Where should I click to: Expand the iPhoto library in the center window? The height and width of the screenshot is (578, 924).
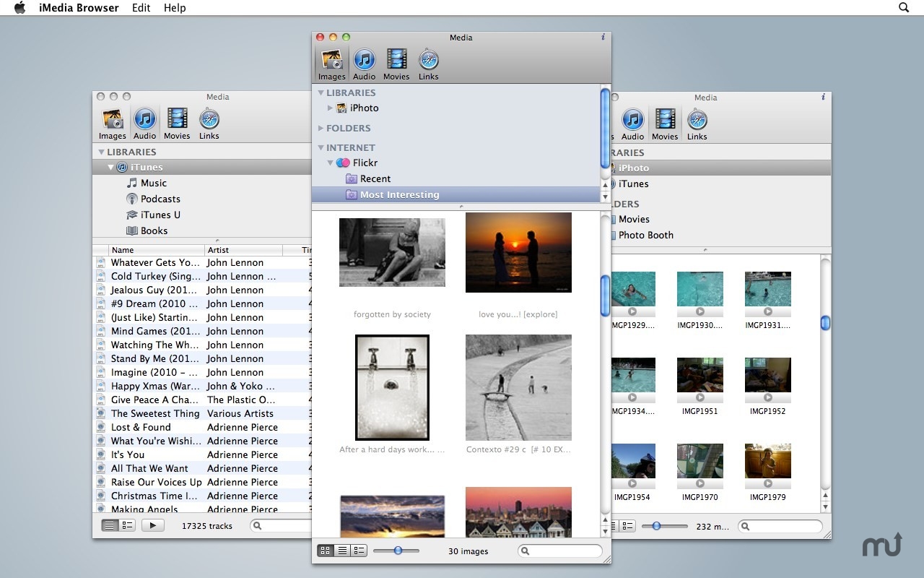click(x=331, y=108)
